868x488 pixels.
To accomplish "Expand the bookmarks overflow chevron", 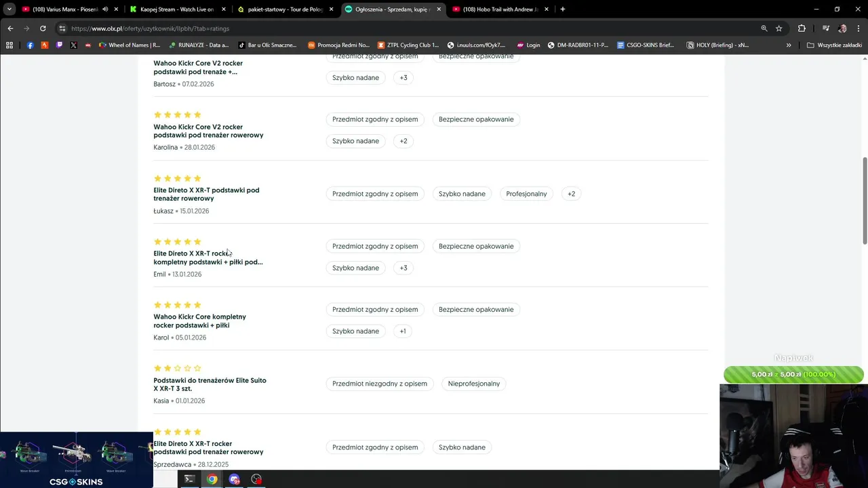I will click(789, 45).
